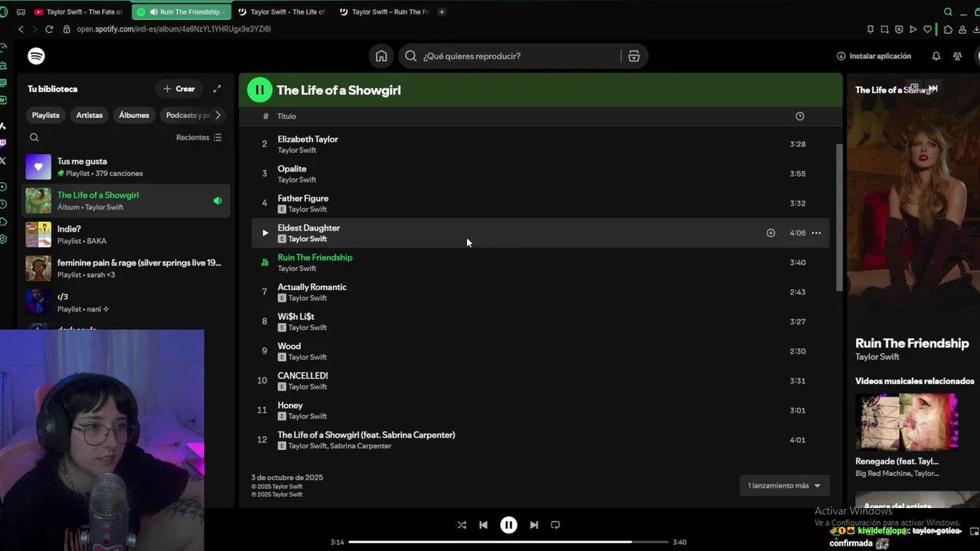980x551 pixels.
Task: Open Renegade related music video thumbnail
Action: [906, 422]
